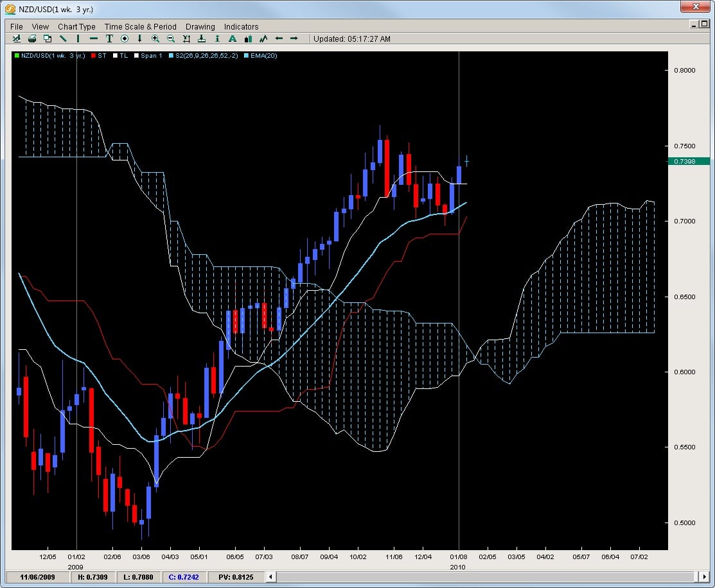Click the 'C: 0.7242' status field
715x588 pixels.
pos(184,577)
